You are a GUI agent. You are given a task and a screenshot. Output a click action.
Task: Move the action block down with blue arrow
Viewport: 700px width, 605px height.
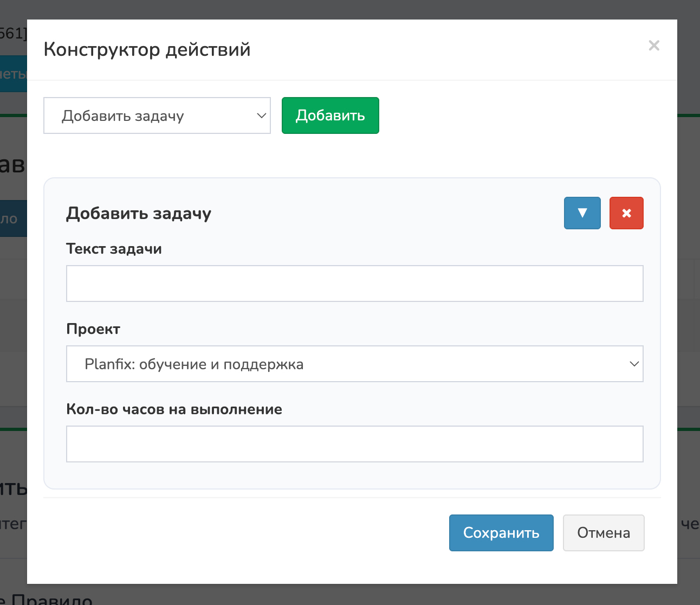(x=582, y=213)
